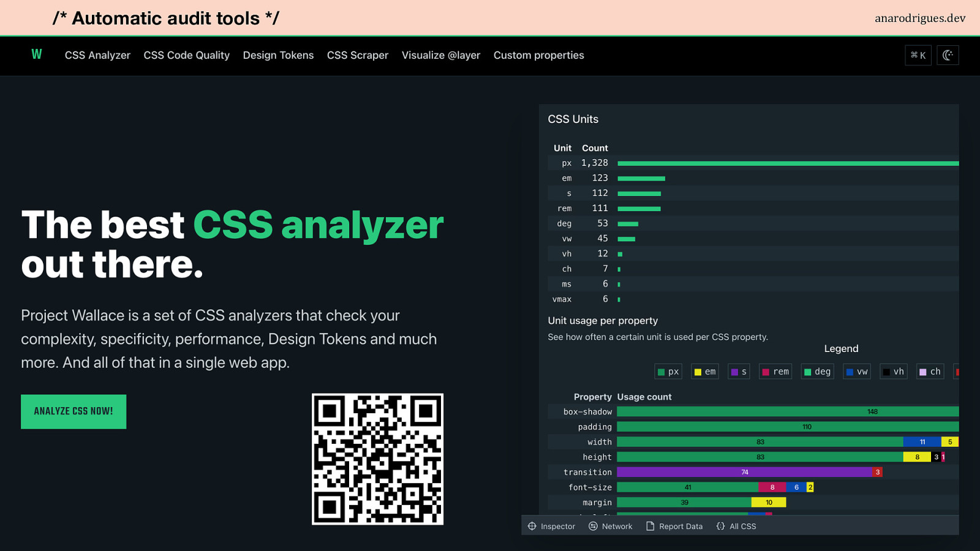Navigate to CSS Scraper

point(358,55)
